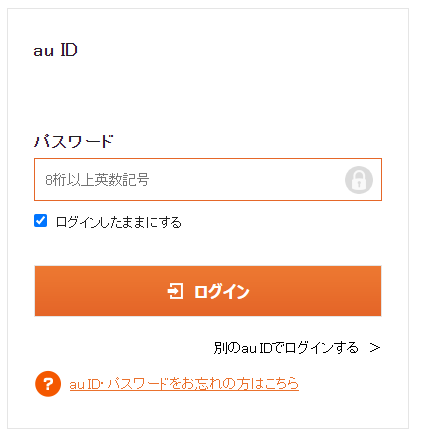The height and width of the screenshot is (440, 421).
Task: Click the orange question mark help icon
Action: (x=48, y=384)
